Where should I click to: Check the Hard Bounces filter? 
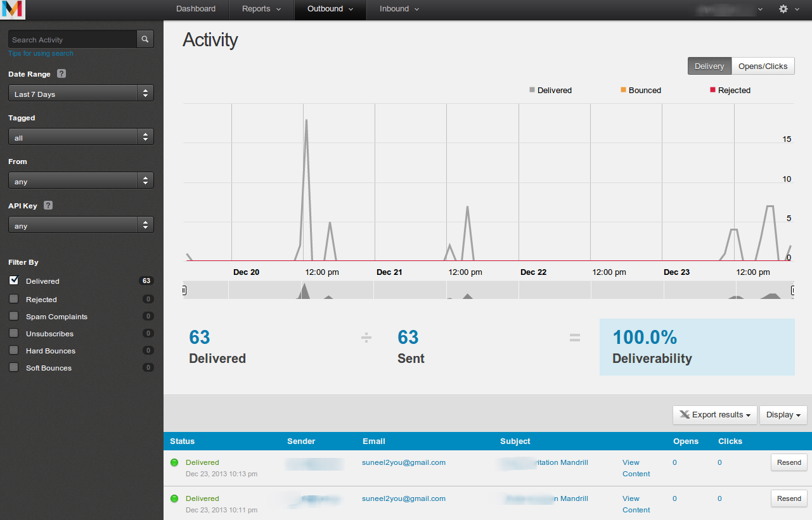[x=14, y=350]
